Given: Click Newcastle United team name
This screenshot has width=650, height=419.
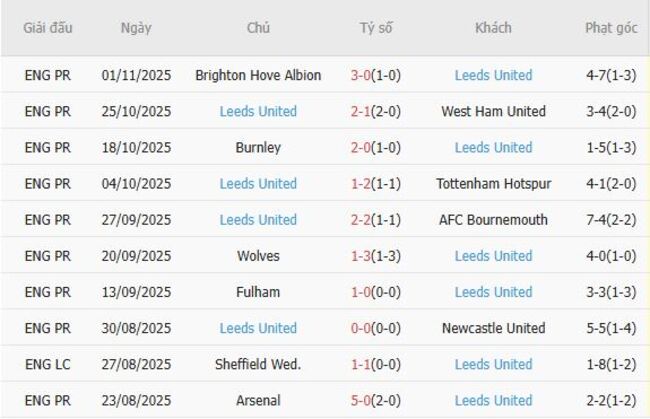Looking at the screenshot, I should [493, 328].
